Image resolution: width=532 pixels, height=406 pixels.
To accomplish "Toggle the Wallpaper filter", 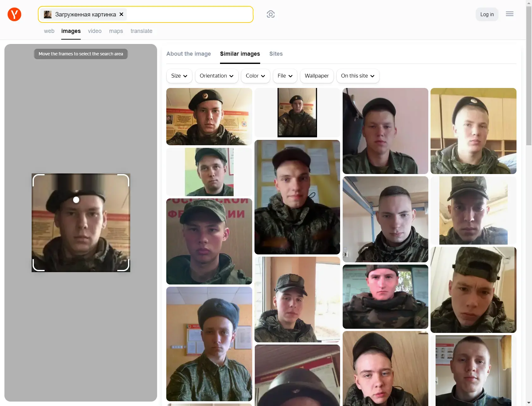I will click(316, 76).
